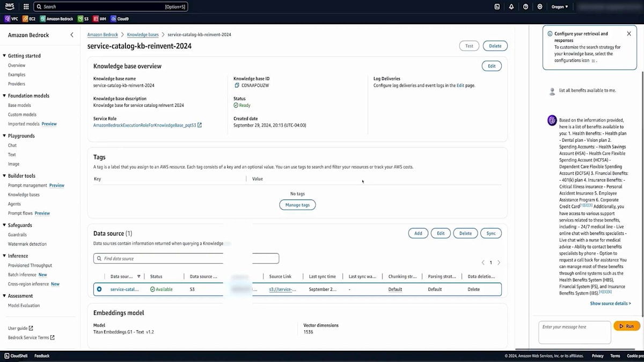Open Knowledge bases in the sidebar
Image resolution: width=644 pixels, height=362 pixels.
pos(24,195)
